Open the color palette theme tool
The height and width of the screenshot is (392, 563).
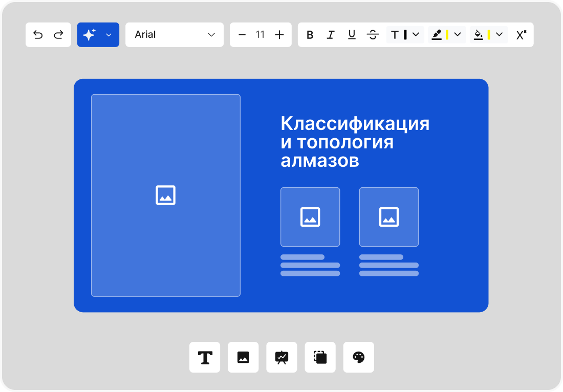click(x=359, y=357)
